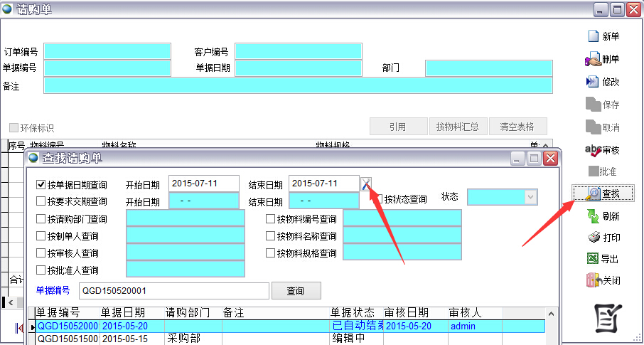Check the 按状态查询 option

(379, 199)
